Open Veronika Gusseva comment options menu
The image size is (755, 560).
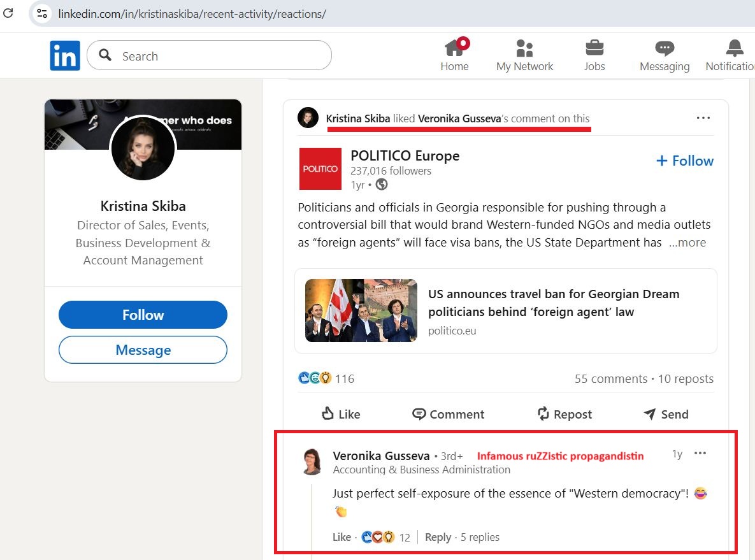click(x=700, y=454)
